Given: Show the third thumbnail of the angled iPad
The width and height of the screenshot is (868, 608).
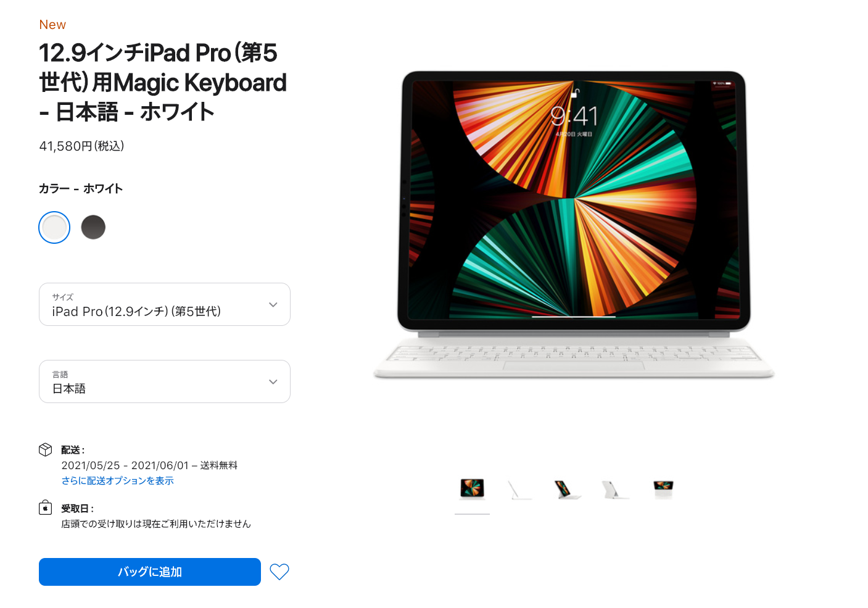Looking at the screenshot, I should point(567,489).
